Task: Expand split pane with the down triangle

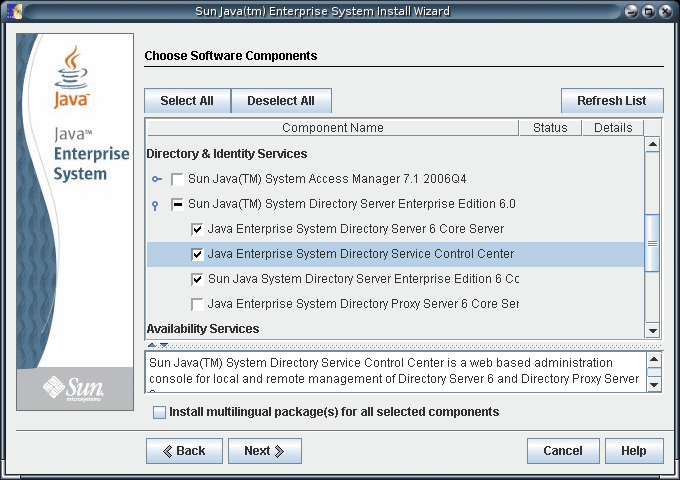Action: (x=163, y=345)
